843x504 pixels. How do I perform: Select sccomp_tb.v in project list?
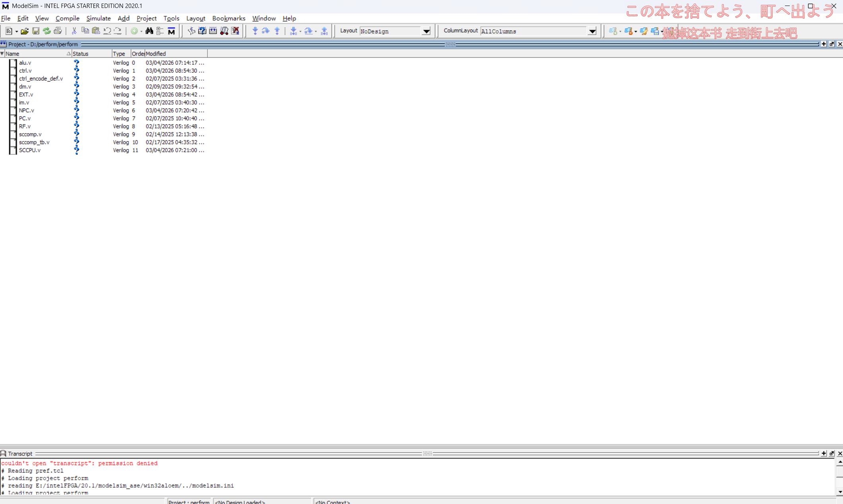pyautogui.click(x=34, y=142)
